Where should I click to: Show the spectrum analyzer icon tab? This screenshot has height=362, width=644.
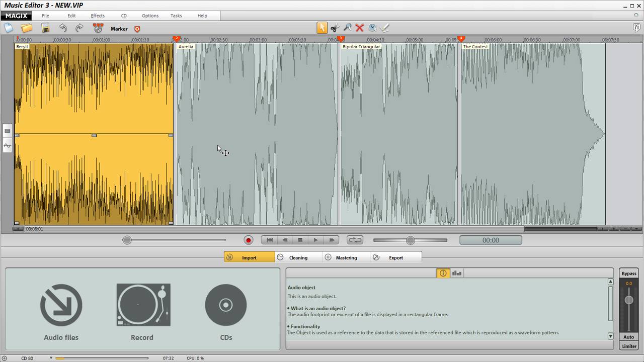[457, 273]
